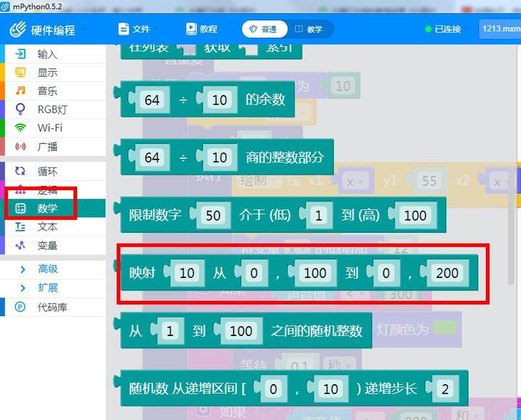Select the 文本 (Text) category

pos(47,227)
